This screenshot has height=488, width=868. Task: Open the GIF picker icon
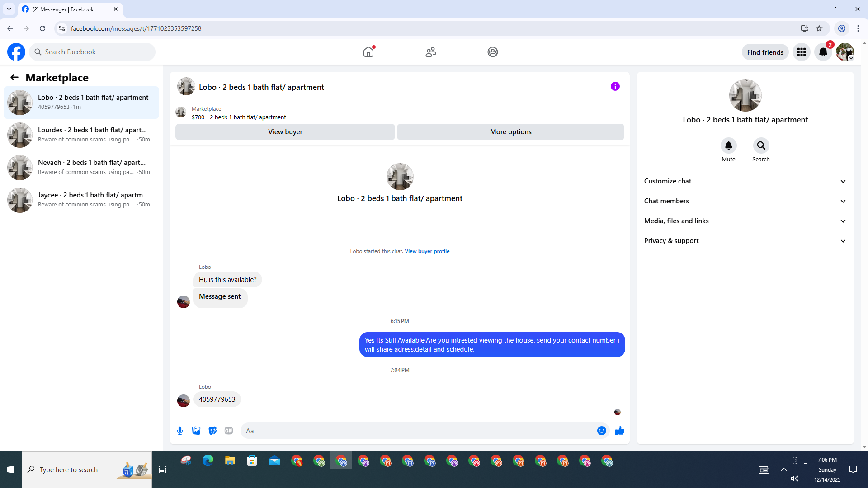click(229, 431)
